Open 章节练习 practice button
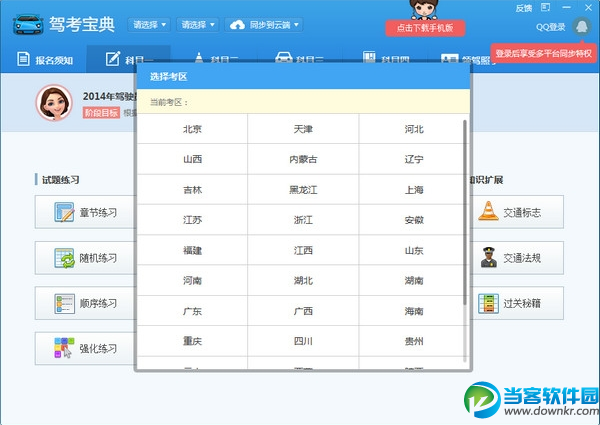600x425 pixels. (x=85, y=212)
